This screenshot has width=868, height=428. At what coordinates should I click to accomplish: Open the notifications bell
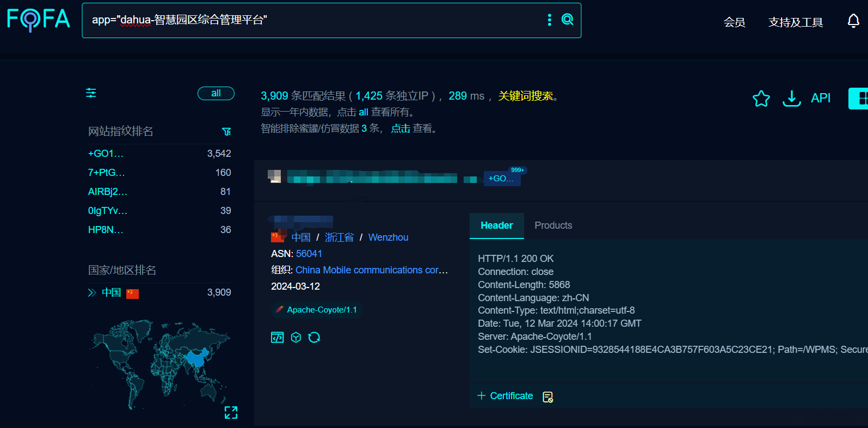coord(853,21)
